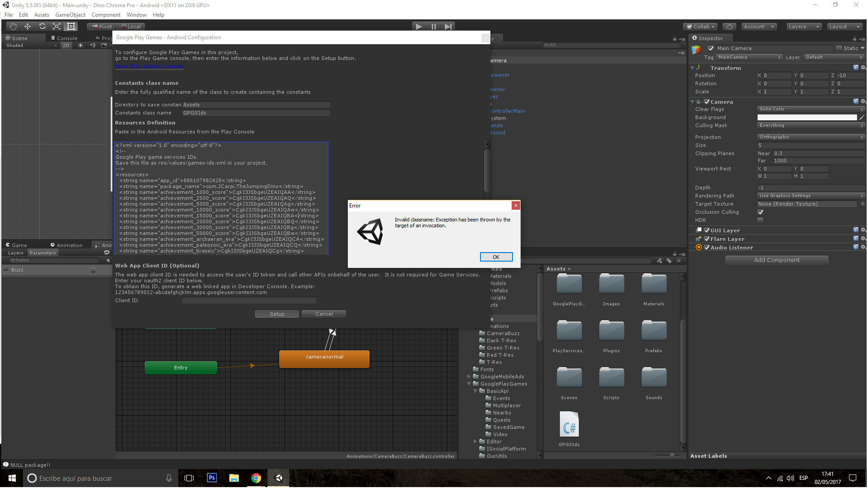Enable the Static checkbox

point(839,49)
